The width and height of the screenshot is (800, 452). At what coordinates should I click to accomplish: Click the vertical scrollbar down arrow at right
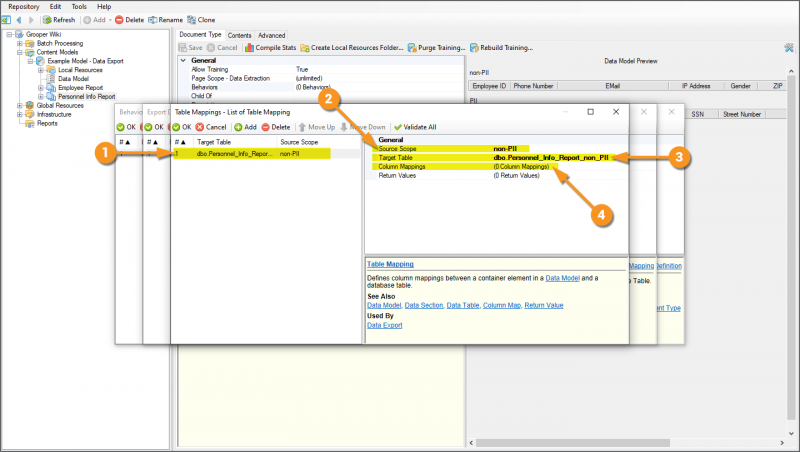click(x=791, y=434)
